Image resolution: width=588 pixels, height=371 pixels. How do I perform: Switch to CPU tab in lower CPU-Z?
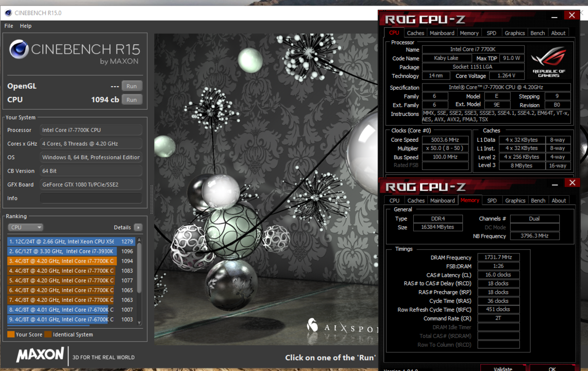tap(395, 200)
